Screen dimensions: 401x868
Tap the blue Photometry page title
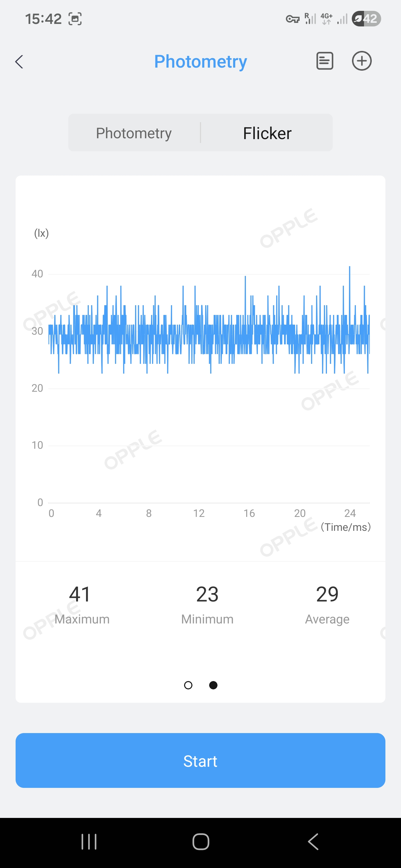coord(200,62)
